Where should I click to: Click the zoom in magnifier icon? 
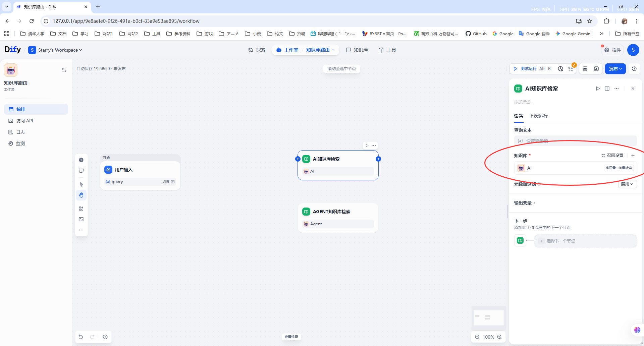pos(499,337)
